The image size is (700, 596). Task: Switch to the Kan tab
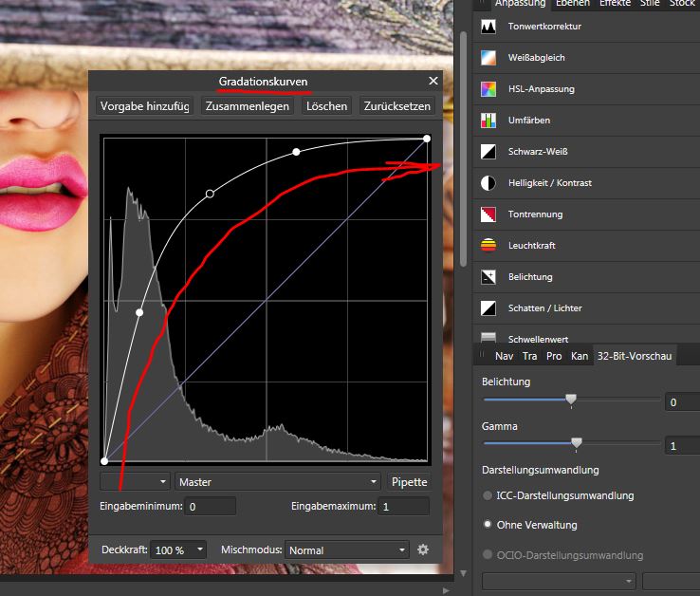point(580,356)
